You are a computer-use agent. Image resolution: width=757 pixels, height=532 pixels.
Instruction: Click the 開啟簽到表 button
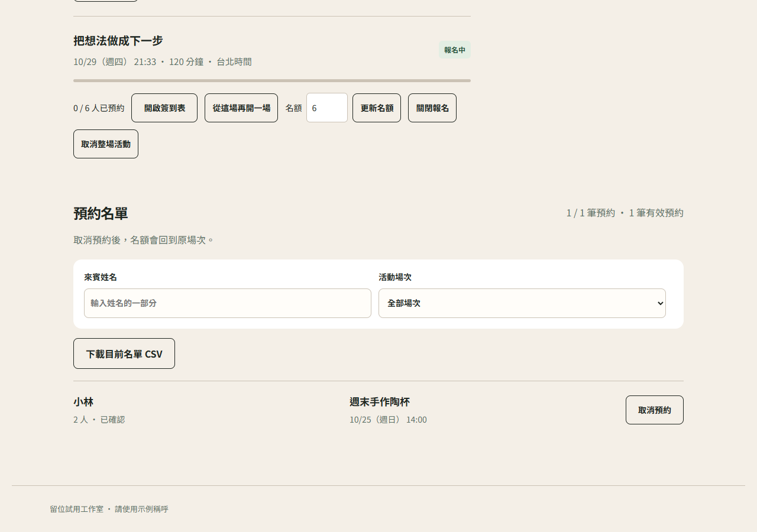(x=164, y=108)
